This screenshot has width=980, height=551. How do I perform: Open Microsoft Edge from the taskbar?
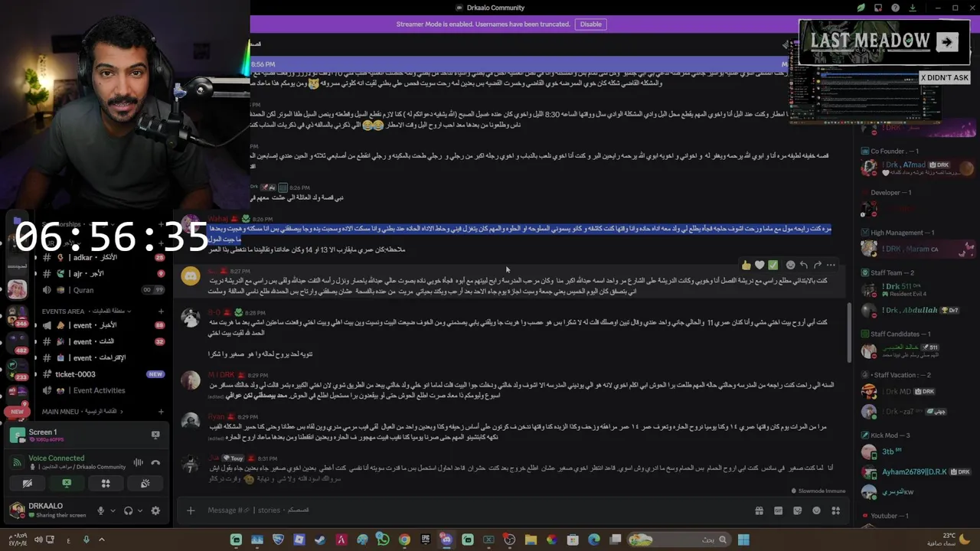coord(593,540)
